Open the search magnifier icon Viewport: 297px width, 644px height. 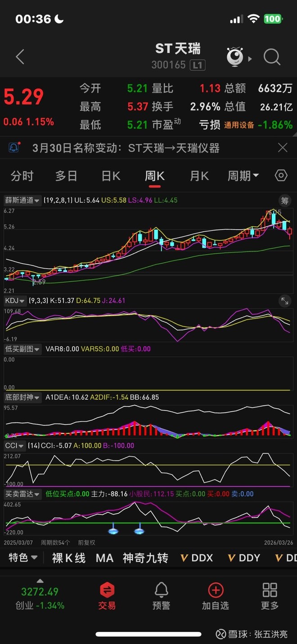272,57
